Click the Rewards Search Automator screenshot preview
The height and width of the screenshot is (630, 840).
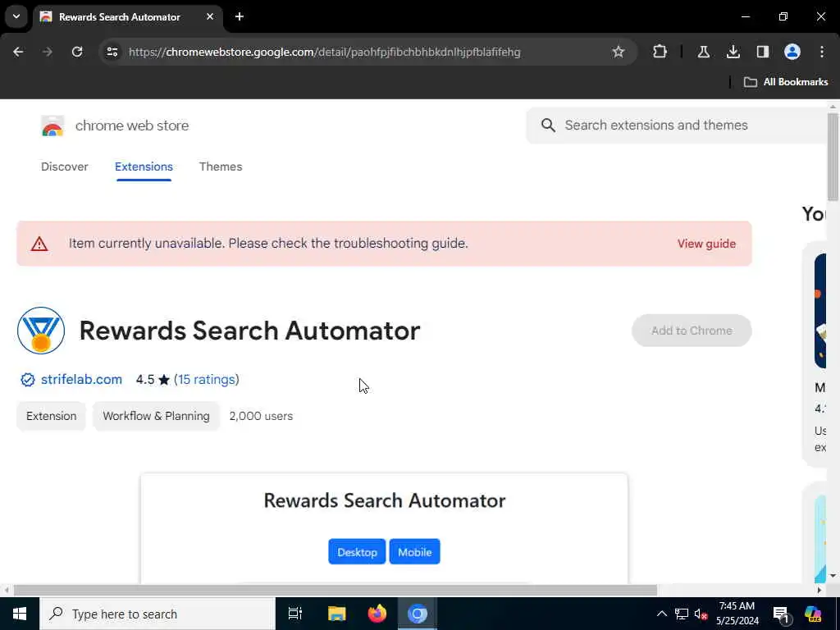[x=384, y=528]
